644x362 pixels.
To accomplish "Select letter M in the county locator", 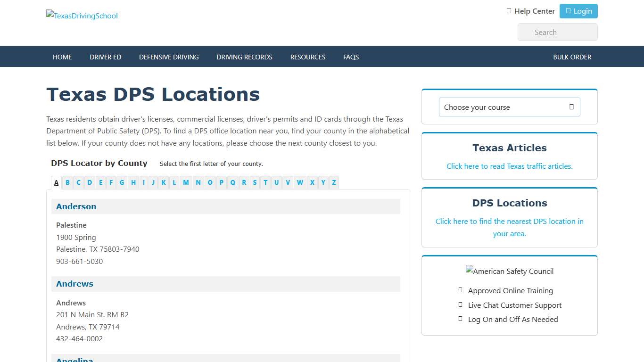I will coord(186,182).
